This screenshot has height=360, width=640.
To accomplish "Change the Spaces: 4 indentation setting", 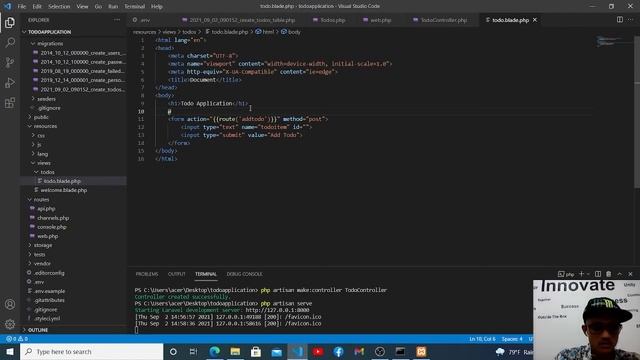I will 512,339.
